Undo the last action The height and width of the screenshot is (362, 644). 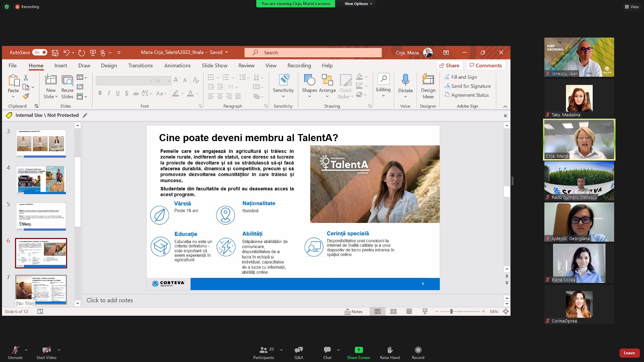tap(66, 53)
